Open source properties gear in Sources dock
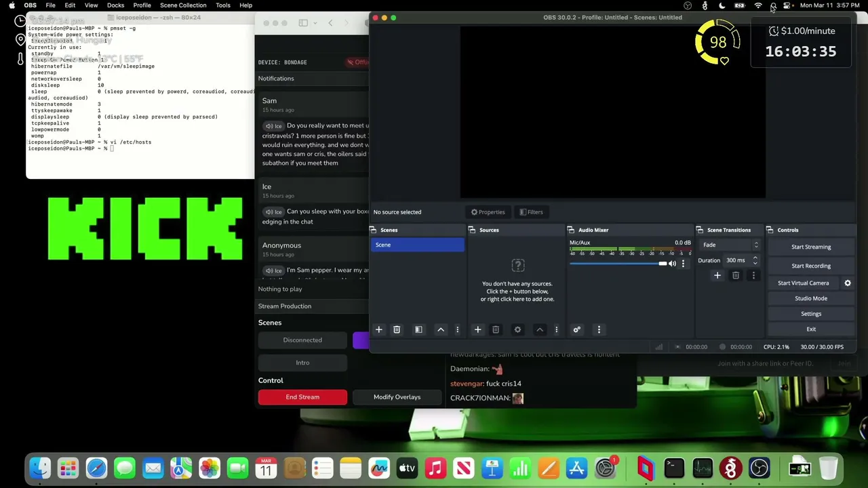Screen dimensions: 868x488 (517, 329)
